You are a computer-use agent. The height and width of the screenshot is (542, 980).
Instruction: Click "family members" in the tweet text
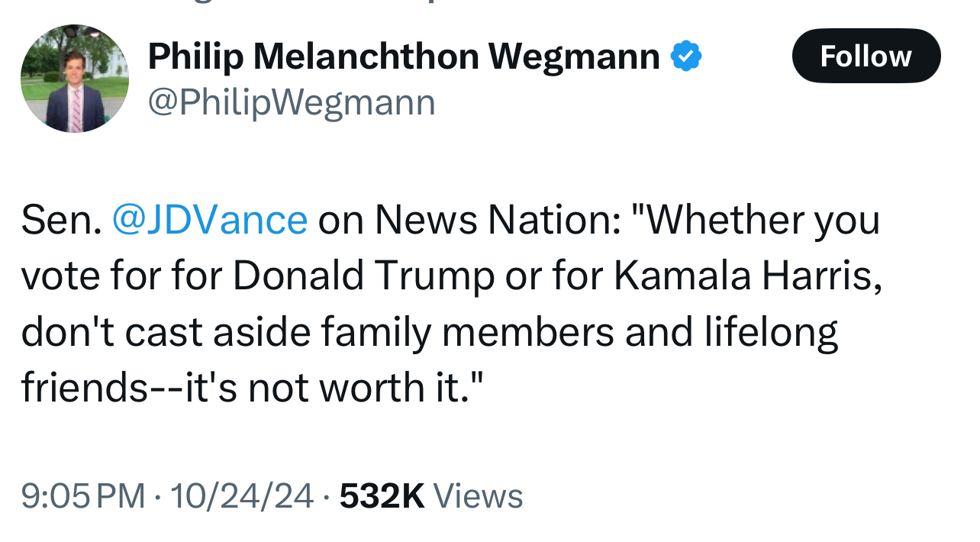tap(467, 333)
